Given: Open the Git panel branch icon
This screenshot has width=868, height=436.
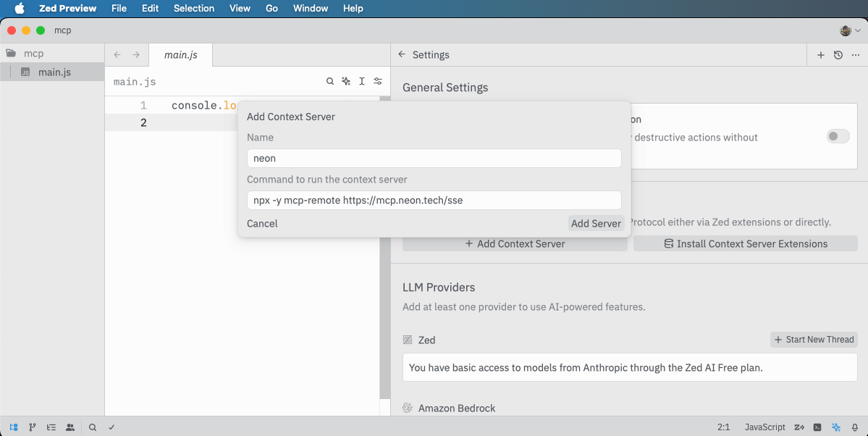Looking at the screenshot, I should [33, 427].
